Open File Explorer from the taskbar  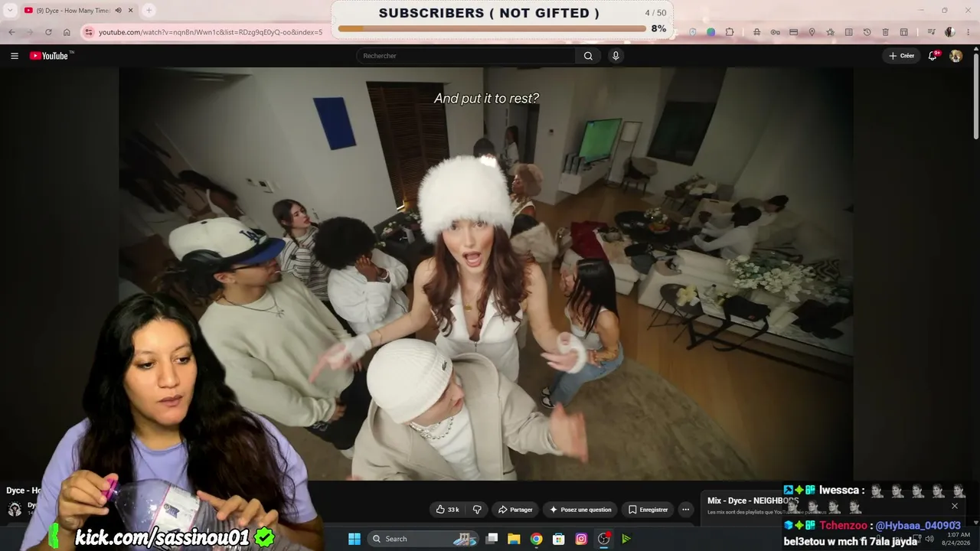tap(514, 539)
